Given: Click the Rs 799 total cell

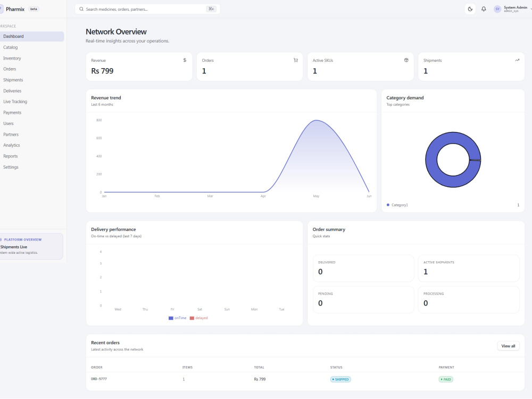Looking at the screenshot, I should tap(260, 379).
